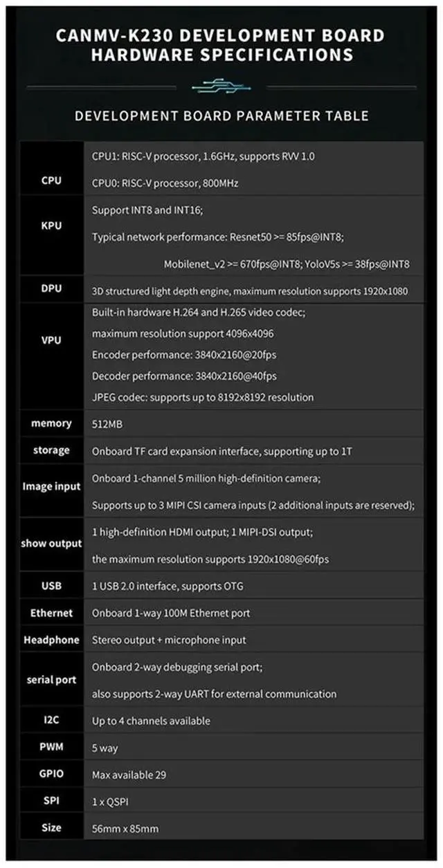This screenshot has height=868, width=443.
Task: Select the KPU row label
Action: (51, 225)
